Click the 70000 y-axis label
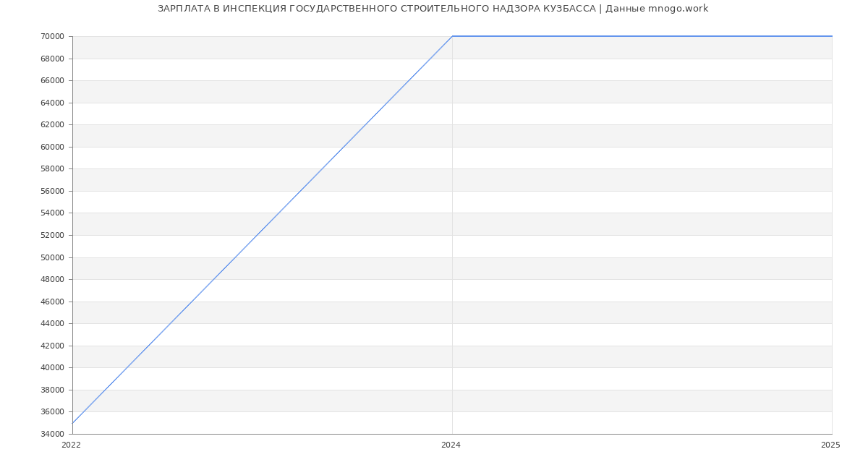This screenshot has width=868, height=470. point(52,36)
